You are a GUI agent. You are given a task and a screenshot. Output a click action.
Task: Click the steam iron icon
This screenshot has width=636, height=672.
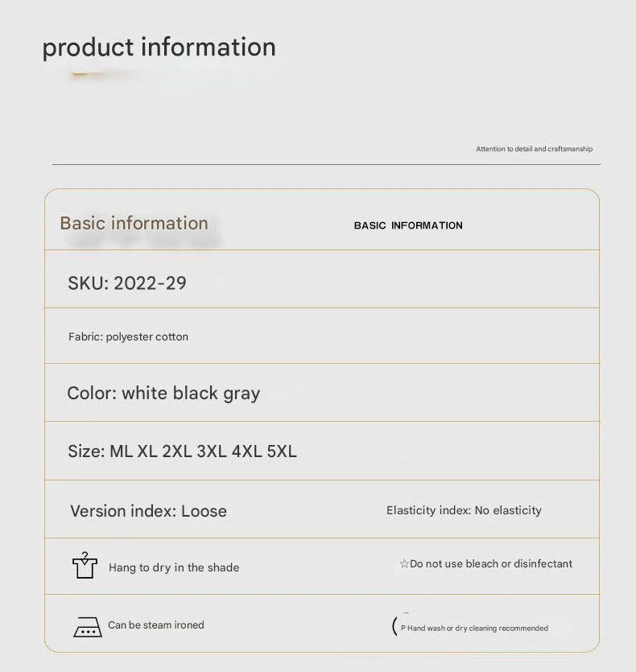tap(88, 627)
